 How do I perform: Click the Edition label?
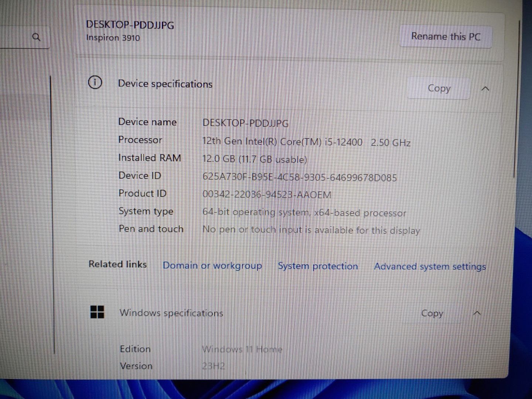pos(135,349)
